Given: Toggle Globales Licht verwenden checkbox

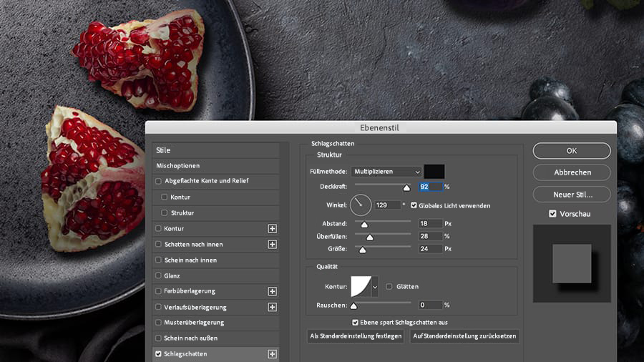Looking at the screenshot, I should point(414,205).
